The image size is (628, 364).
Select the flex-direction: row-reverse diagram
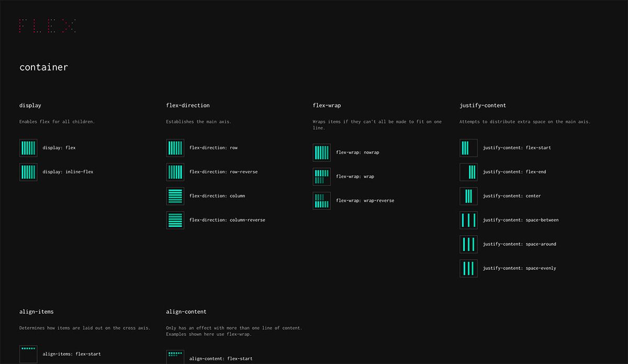pyautogui.click(x=175, y=172)
